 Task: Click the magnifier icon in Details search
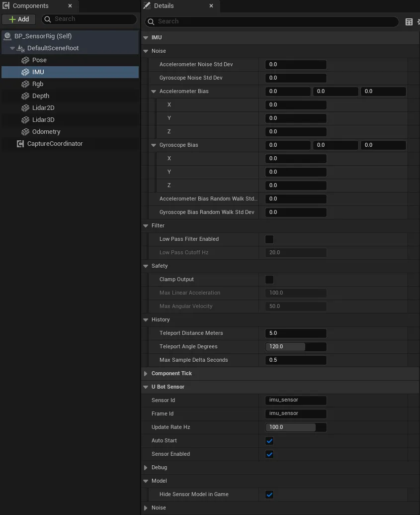click(x=151, y=22)
